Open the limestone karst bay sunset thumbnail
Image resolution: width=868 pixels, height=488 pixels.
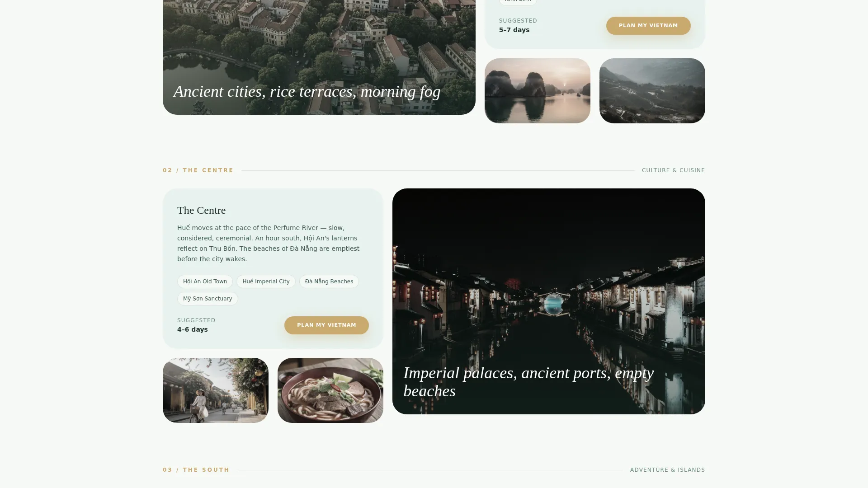[x=537, y=91]
